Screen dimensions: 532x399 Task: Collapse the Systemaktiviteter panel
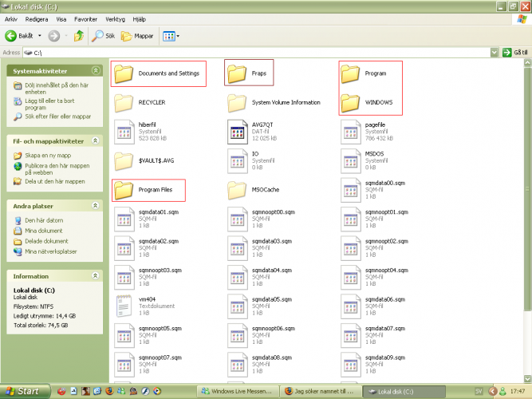click(x=95, y=71)
